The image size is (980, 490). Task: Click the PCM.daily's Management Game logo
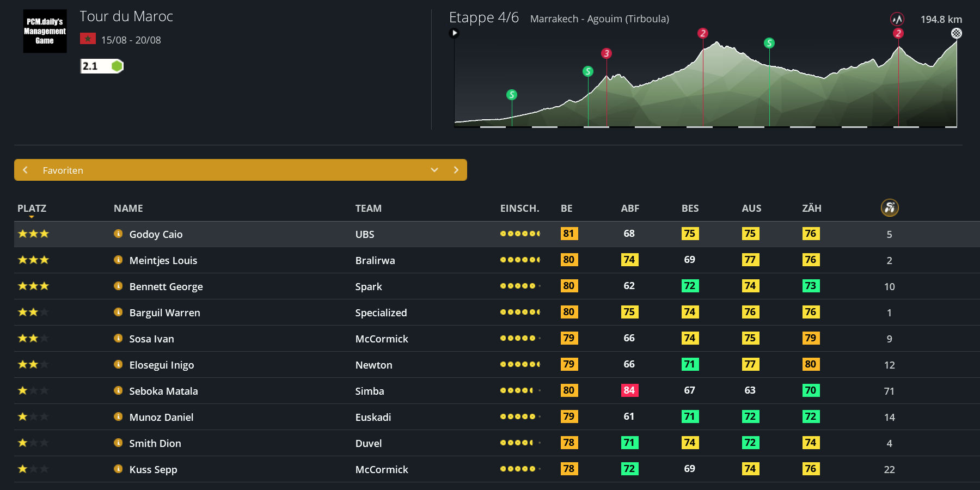(x=45, y=31)
